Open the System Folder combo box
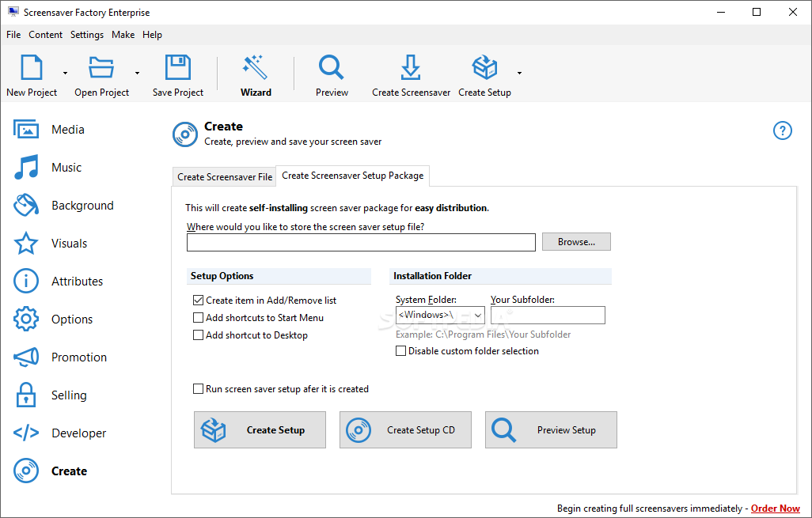The image size is (812, 518). click(440, 315)
